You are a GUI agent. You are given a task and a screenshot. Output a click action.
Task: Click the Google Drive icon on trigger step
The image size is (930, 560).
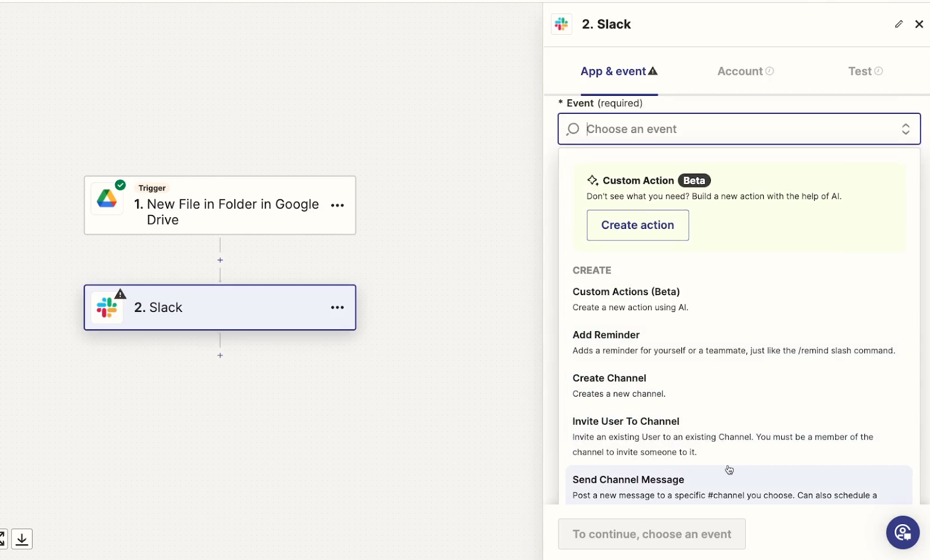click(x=107, y=199)
